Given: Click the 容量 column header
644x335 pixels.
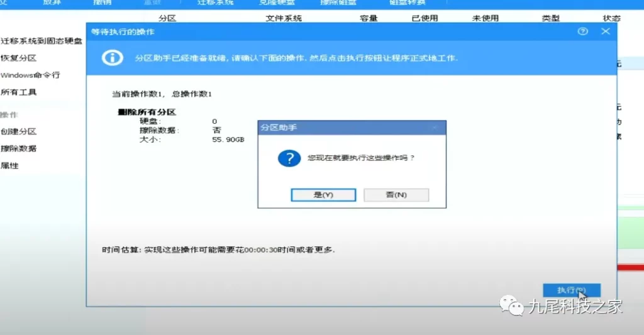Looking at the screenshot, I should tap(369, 18).
